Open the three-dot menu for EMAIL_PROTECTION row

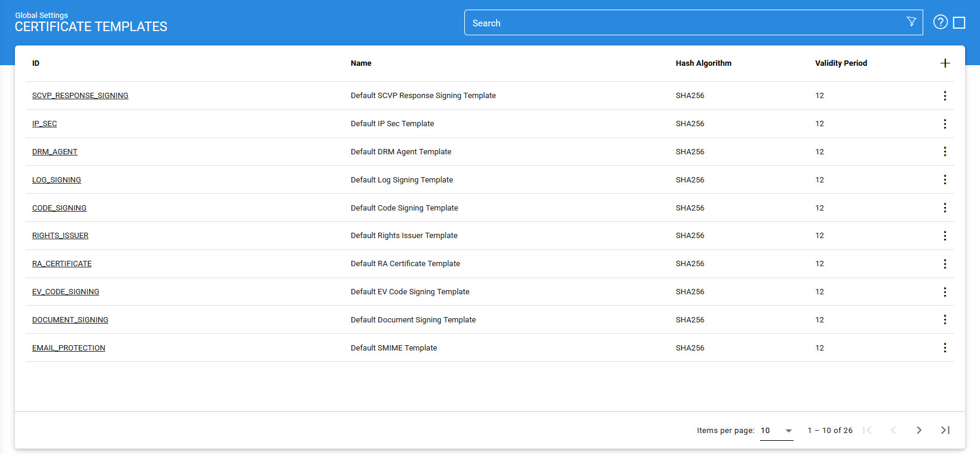click(945, 348)
